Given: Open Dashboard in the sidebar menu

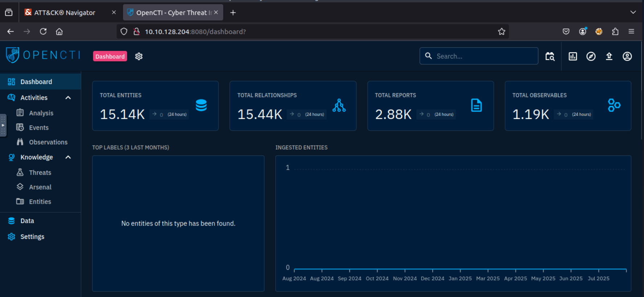Looking at the screenshot, I should click(x=41, y=82).
